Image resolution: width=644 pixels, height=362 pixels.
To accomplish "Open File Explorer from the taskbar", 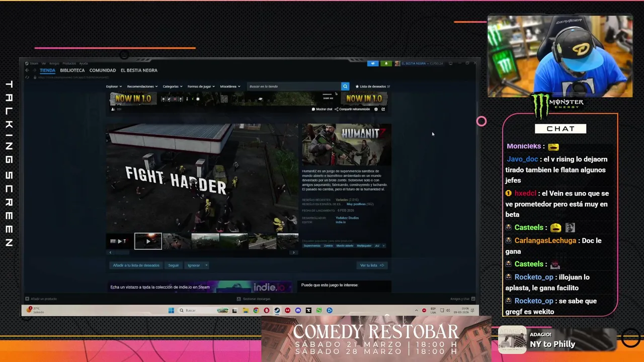I will (x=245, y=310).
